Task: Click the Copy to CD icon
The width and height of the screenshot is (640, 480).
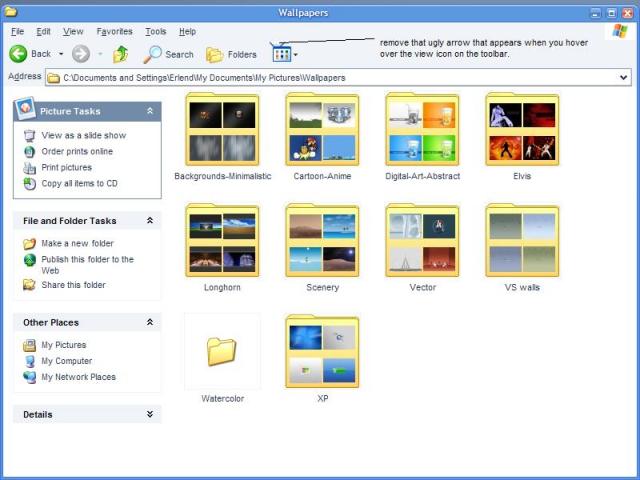Action: (29, 184)
